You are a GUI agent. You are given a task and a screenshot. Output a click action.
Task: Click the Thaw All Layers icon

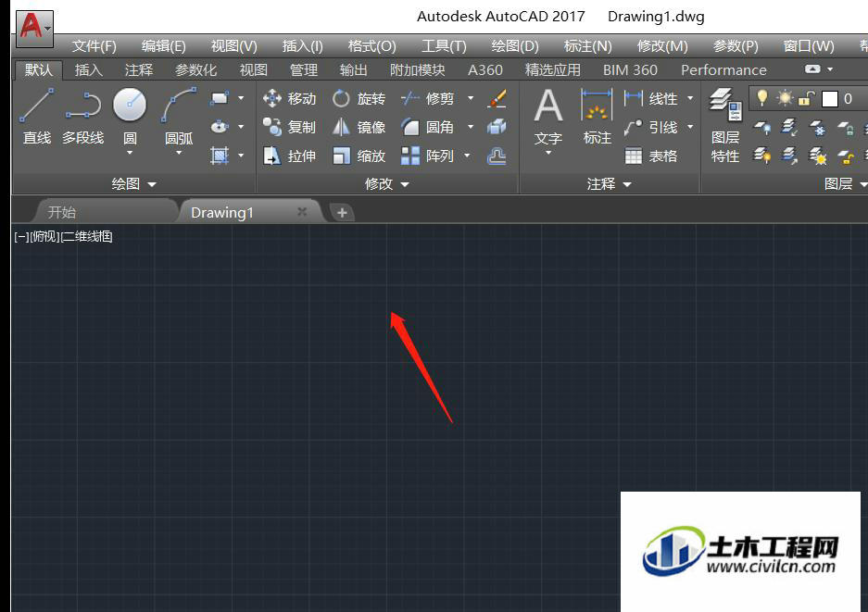pyautogui.click(x=817, y=156)
